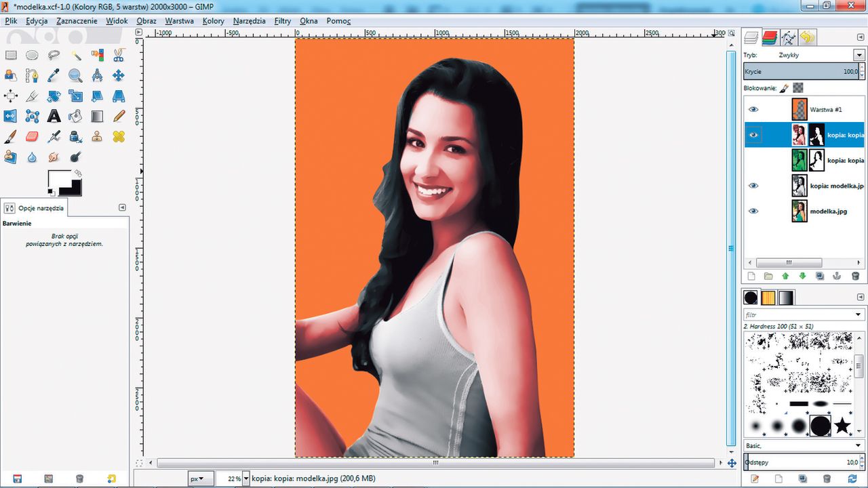Select the Fuzzy Select magic wand tool
Screen dimensions: 868x488
(75, 55)
